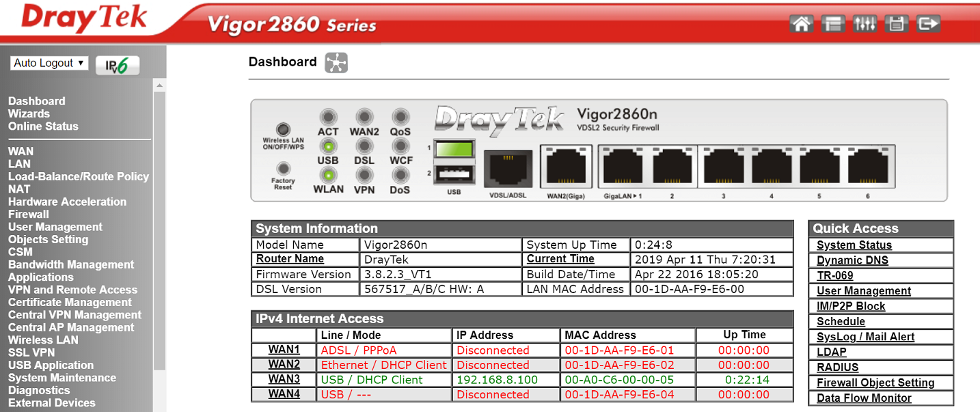Open the Firewall sidebar menu
This screenshot has height=412, width=980.
29,214
